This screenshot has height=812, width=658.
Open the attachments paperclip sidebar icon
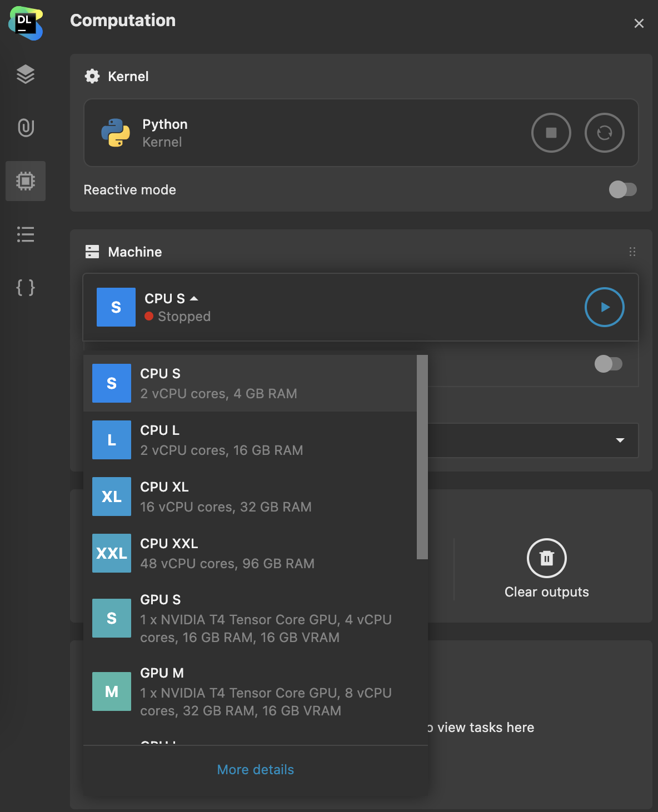click(x=26, y=127)
